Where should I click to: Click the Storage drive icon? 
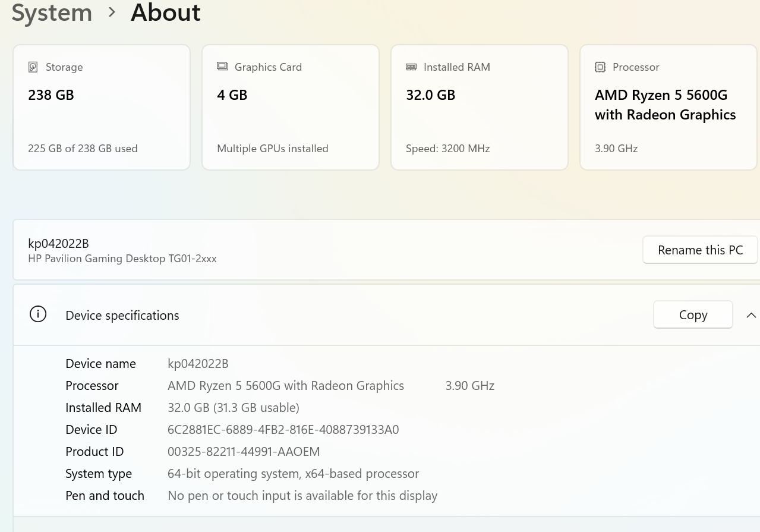[33, 67]
